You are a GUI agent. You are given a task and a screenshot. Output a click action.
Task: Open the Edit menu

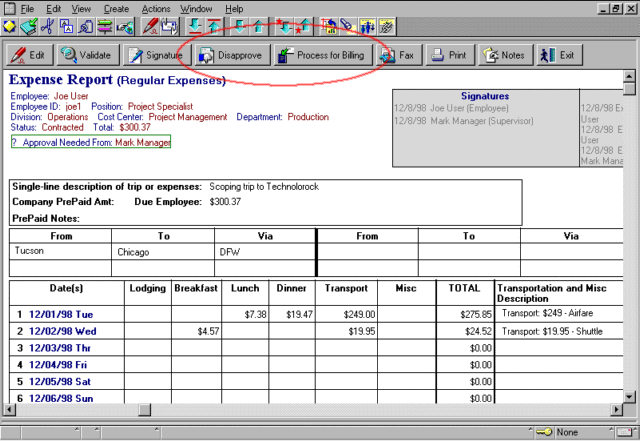pos(53,9)
